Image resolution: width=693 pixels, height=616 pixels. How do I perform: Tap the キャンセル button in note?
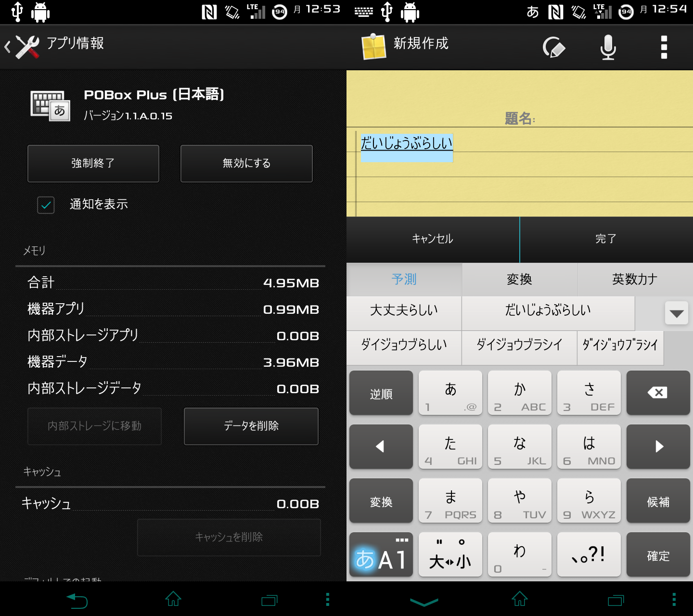click(x=433, y=239)
